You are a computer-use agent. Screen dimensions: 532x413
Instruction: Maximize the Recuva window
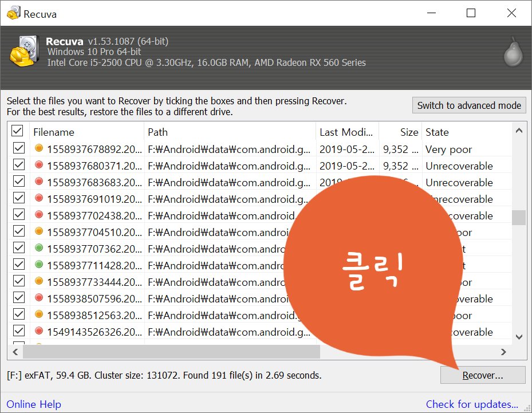click(471, 13)
